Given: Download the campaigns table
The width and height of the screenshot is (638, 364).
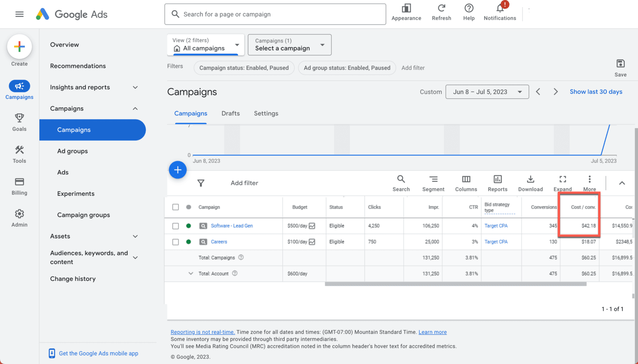Looking at the screenshot, I should tap(530, 183).
